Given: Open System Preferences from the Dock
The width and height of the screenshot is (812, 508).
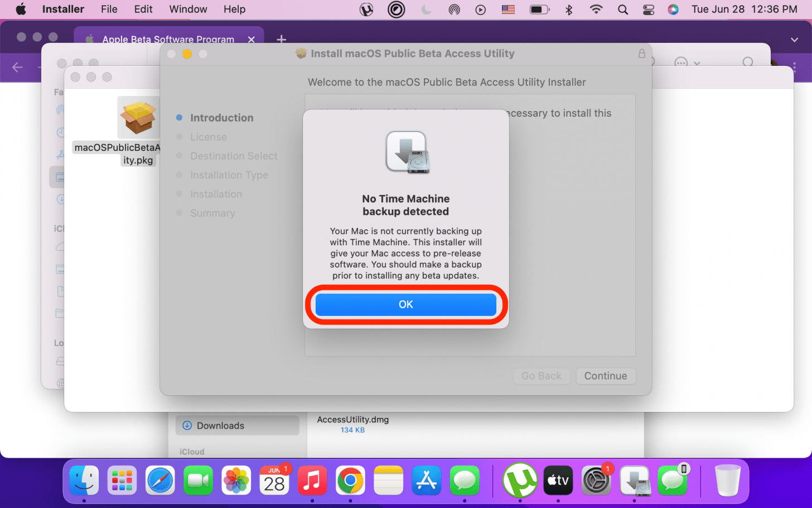Looking at the screenshot, I should point(596,480).
